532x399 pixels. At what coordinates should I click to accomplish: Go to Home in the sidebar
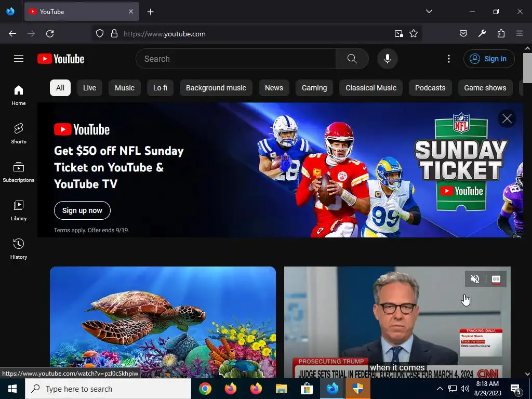[x=19, y=96]
